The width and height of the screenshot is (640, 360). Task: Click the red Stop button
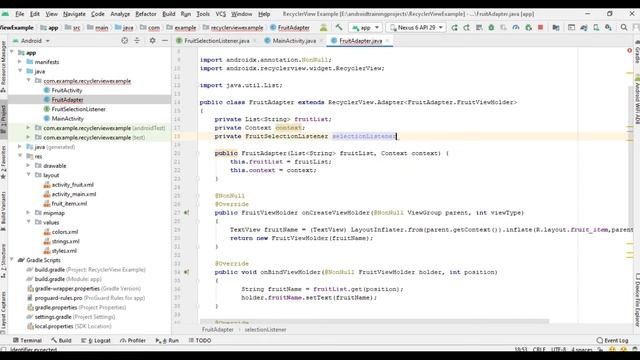coord(540,27)
